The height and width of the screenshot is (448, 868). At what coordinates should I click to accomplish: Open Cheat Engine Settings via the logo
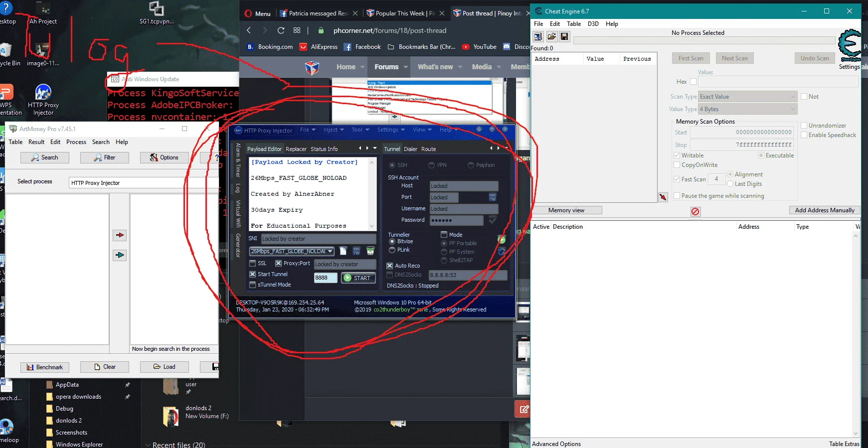click(x=849, y=45)
